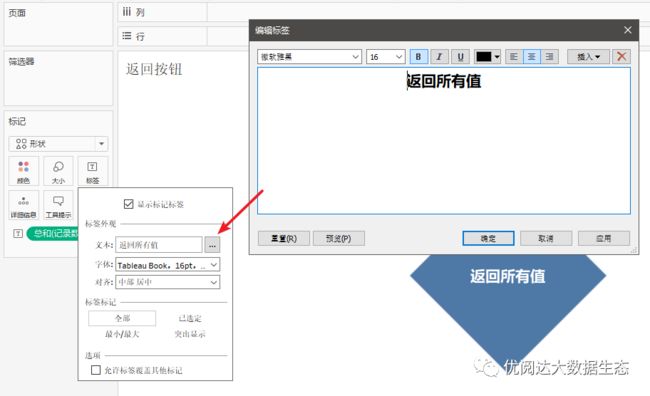Click the 重置(R) reset button
The height and width of the screenshot is (396, 650).
(284, 238)
